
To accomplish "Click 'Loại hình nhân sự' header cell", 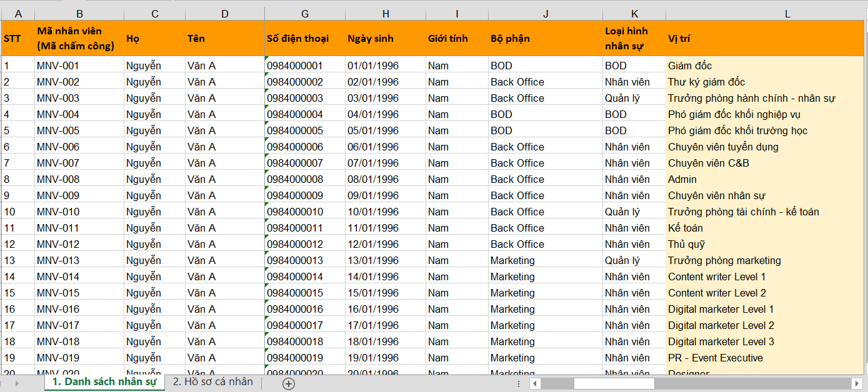I will pyautogui.click(x=634, y=38).
